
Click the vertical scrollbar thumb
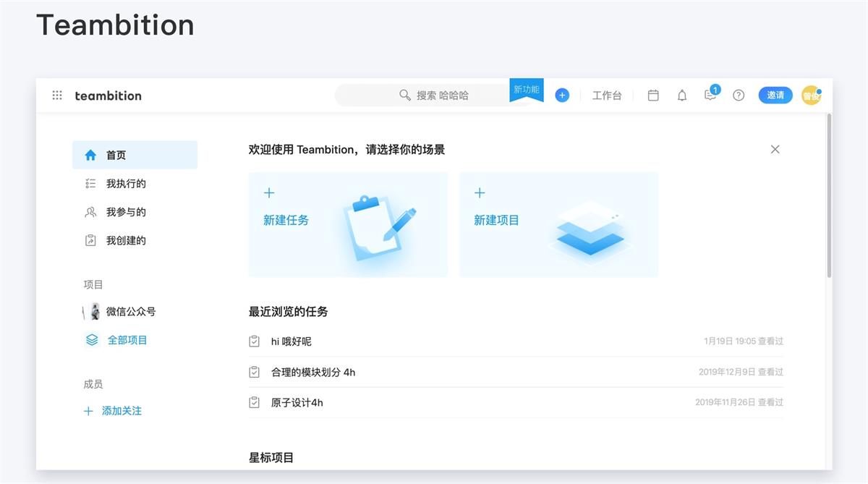[x=829, y=195]
